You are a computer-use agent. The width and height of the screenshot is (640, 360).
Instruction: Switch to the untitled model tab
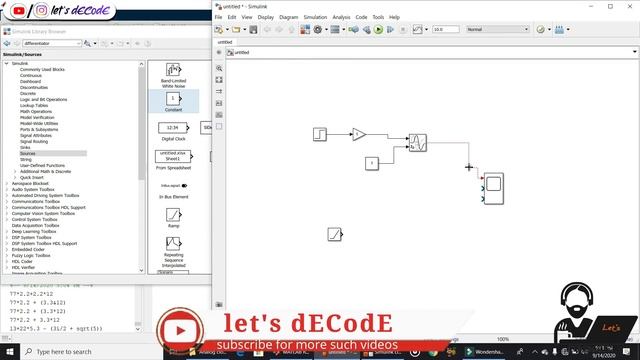(x=225, y=42)
